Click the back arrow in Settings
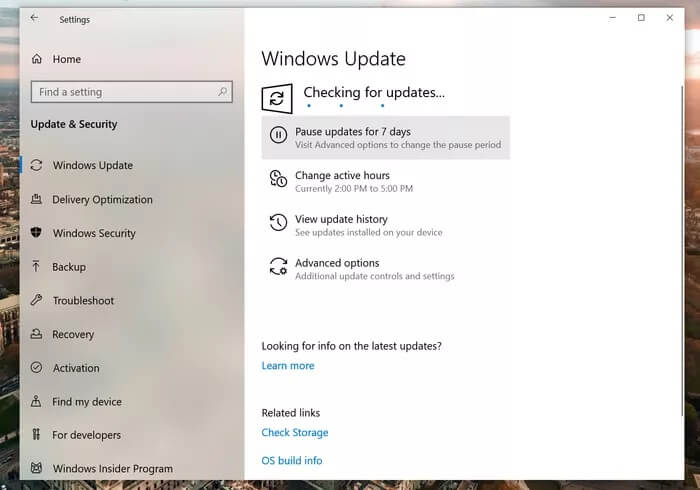 (x=34, y=18)
